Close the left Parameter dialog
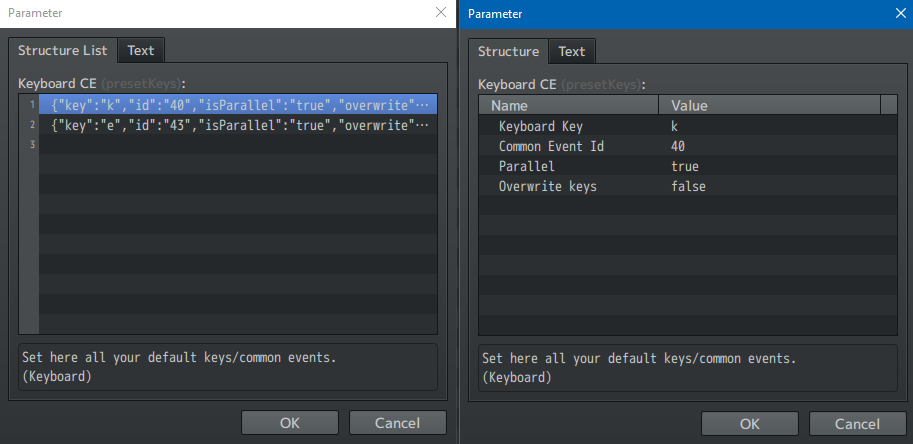This screenshot has width=913, height=444. tap(441, 13)
